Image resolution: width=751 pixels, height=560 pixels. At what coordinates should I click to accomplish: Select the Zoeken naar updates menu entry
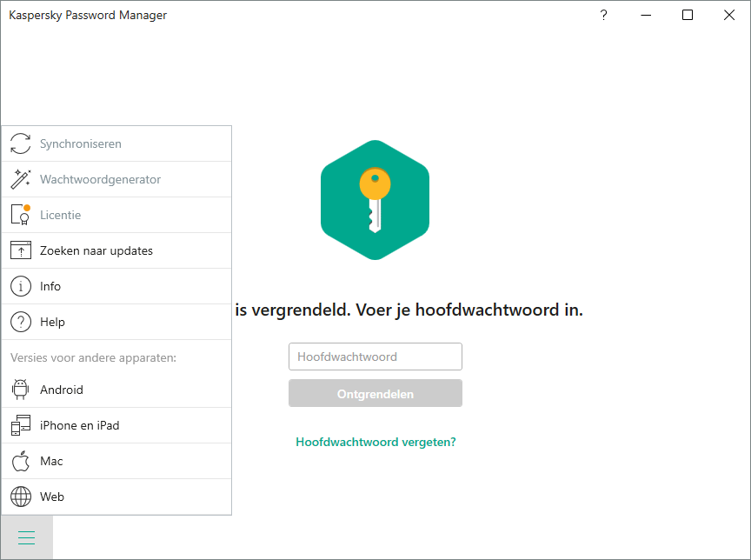coord(116,250)
